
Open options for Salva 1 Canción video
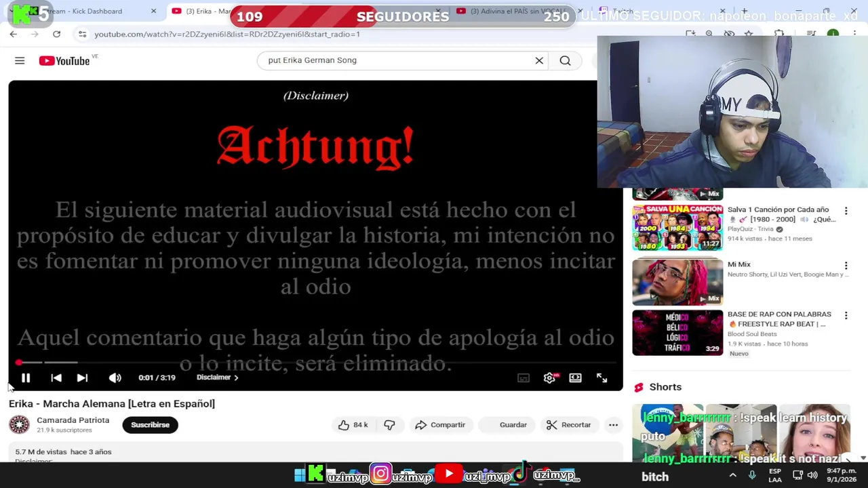(846, 211)
